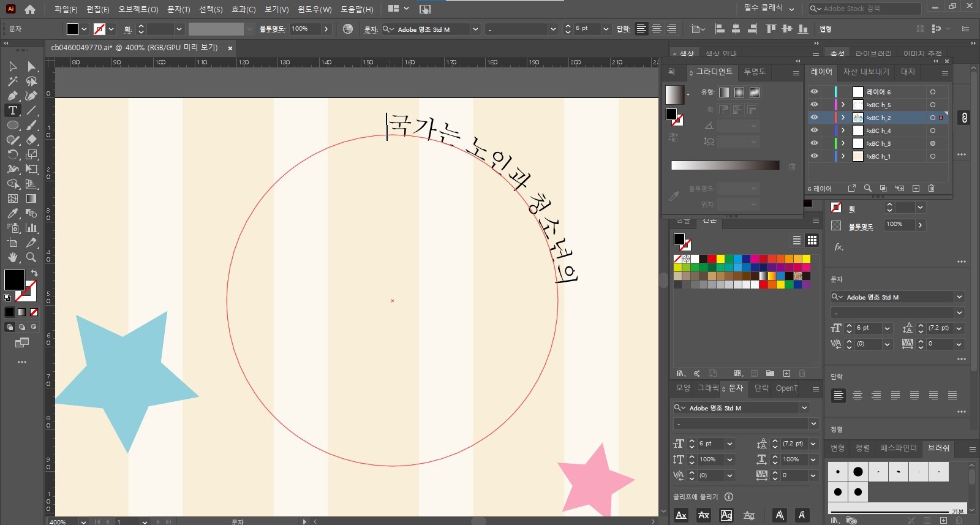Screen dimensions: 980x525
Task: Hide the 레이어 6 layer
Action: pyautogui.click(x=814, y=92)
